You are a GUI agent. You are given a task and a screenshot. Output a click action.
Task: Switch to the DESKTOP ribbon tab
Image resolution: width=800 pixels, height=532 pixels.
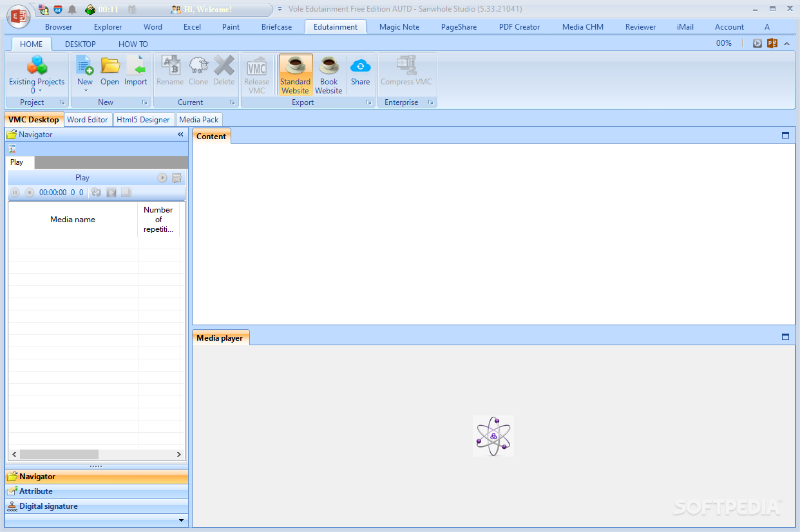[81, 44]
